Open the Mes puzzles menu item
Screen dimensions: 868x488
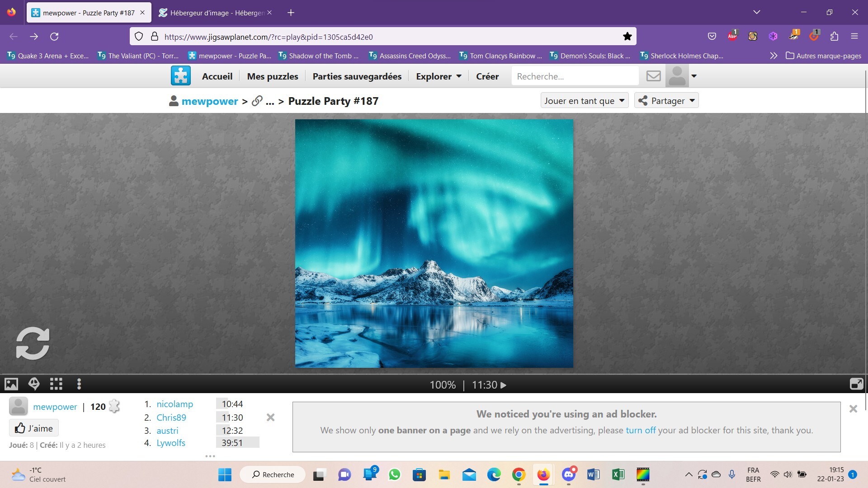tap(273, 76)
